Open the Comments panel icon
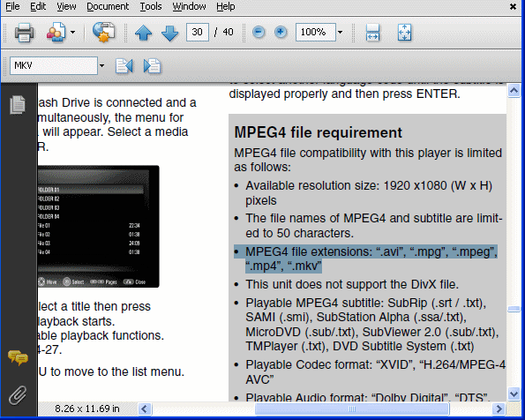The height and width of the screenshot is (420, 525). [18, 357]
